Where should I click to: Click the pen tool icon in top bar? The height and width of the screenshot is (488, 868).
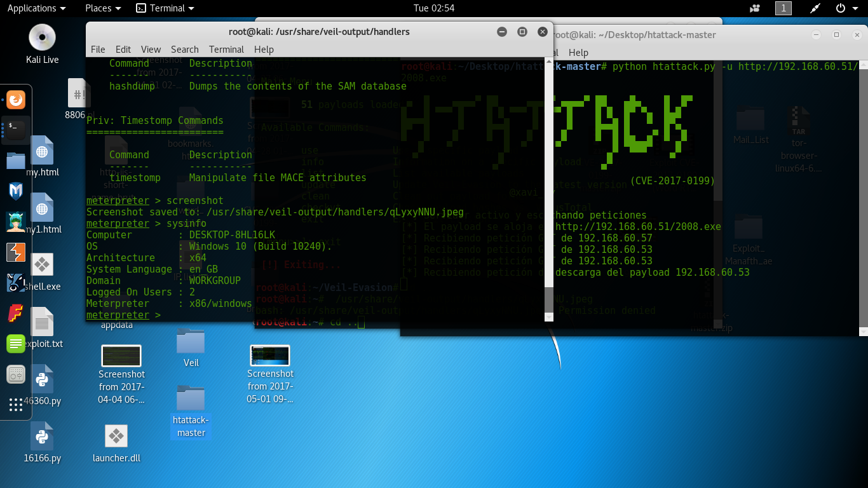(x=815, y=8)
